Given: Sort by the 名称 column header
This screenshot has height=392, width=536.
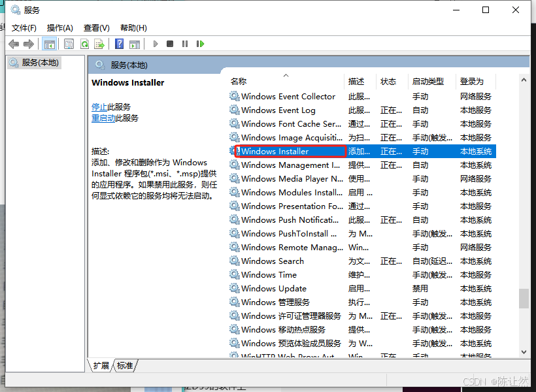Looking at the screenshot, I should tap(286, 81).
